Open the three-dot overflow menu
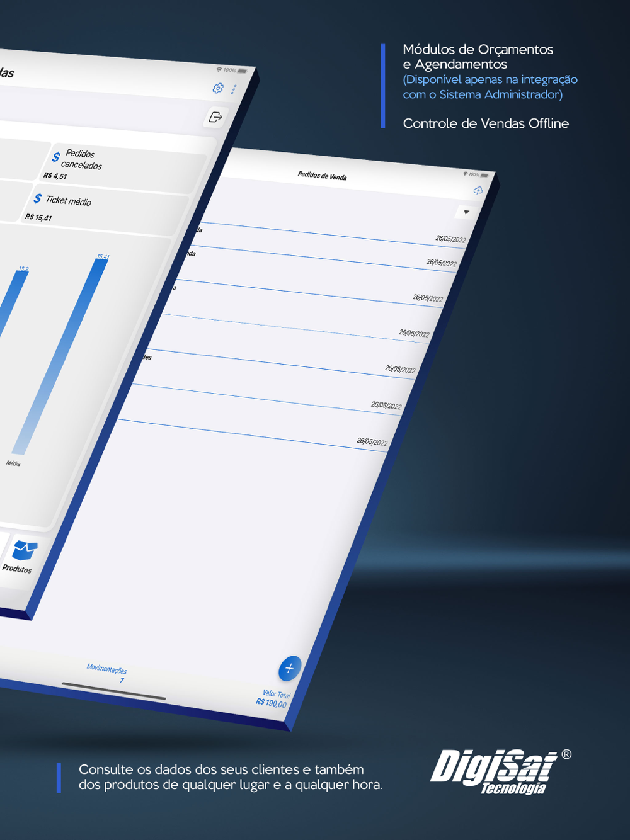The image size is (630, 840). [234, 89]
